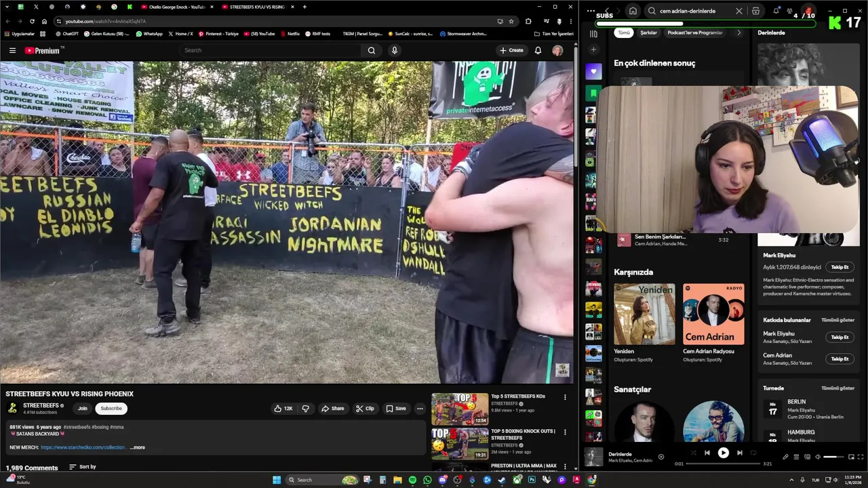The height and width of the screenshot is (488, 868).
Task: Open the Sort by comments dropdown
Action: (83, 467)
